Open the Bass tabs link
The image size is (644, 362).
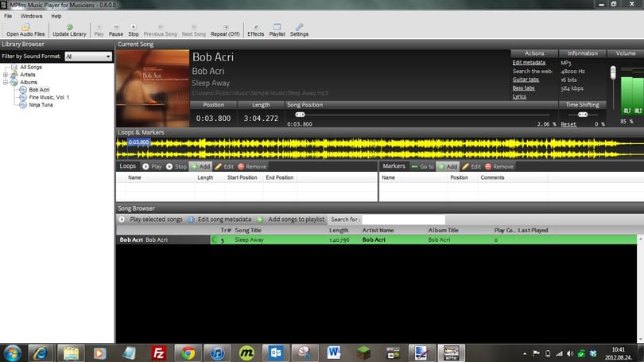click(x=523, y=88)
